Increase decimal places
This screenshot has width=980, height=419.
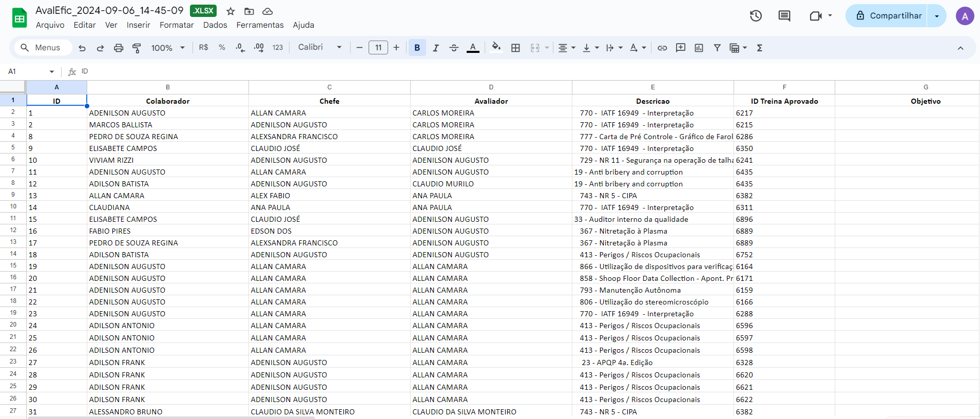(259, 48)
